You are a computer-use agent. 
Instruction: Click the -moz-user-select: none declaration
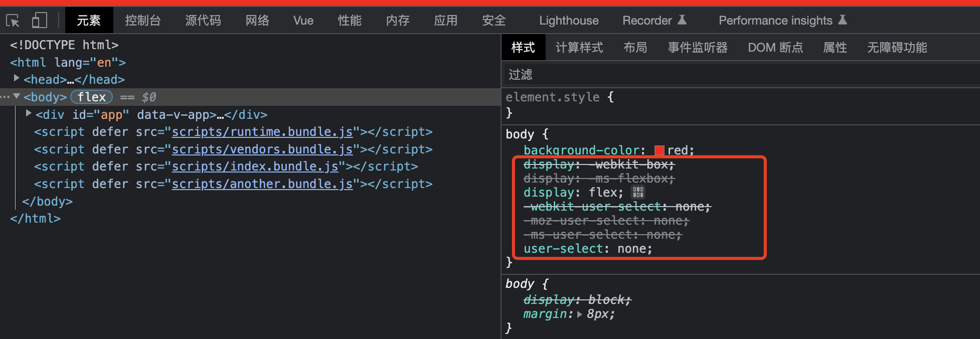tap(607, 221)
